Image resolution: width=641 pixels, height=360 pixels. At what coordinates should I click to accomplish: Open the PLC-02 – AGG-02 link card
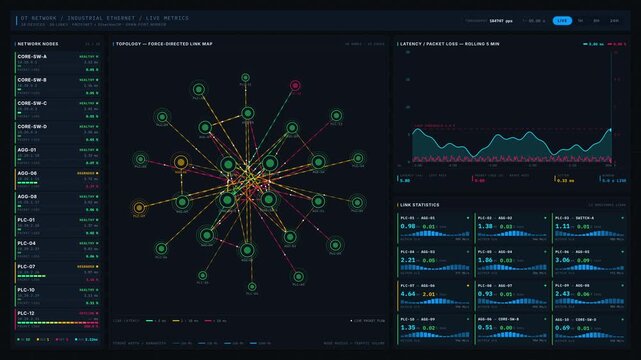[x=511, y=228]
